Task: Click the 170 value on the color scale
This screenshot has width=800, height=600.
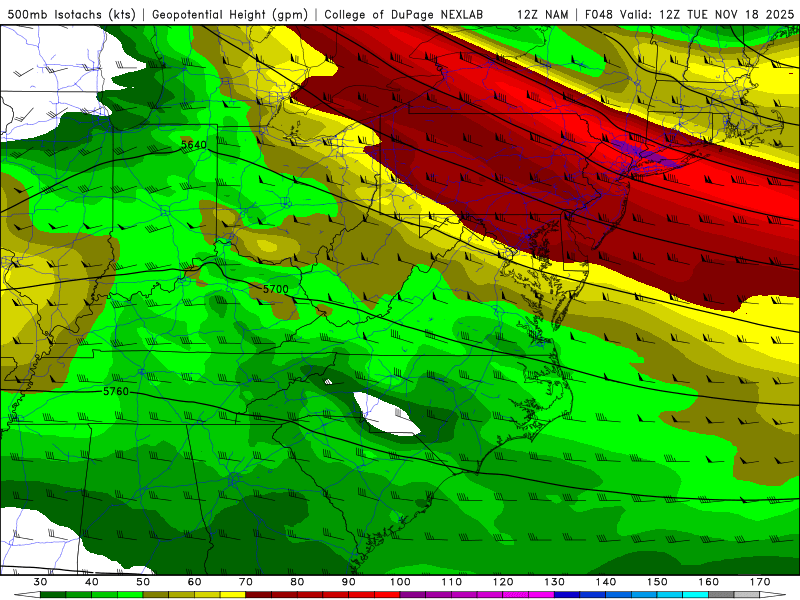Action: [x=760, y=582]
